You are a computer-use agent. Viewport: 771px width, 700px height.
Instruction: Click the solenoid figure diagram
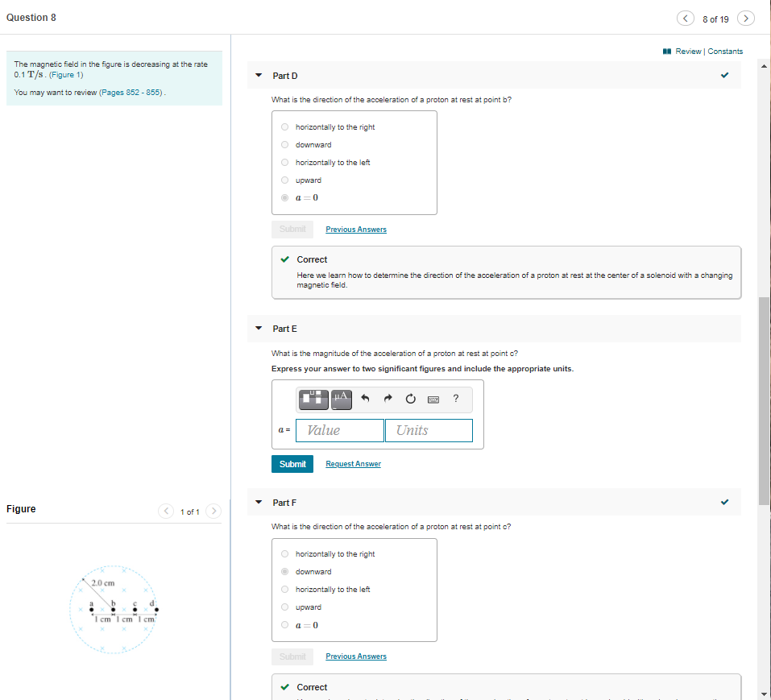[x=114, y=610]
